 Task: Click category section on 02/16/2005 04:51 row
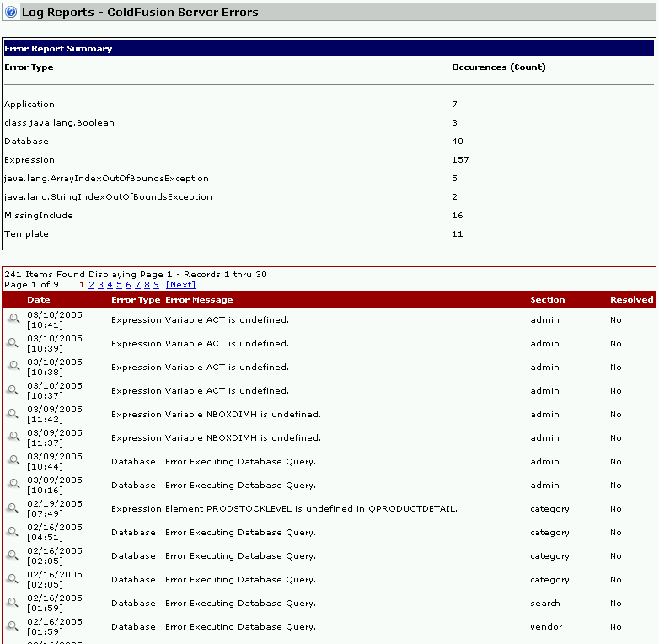tap(549, 533)
